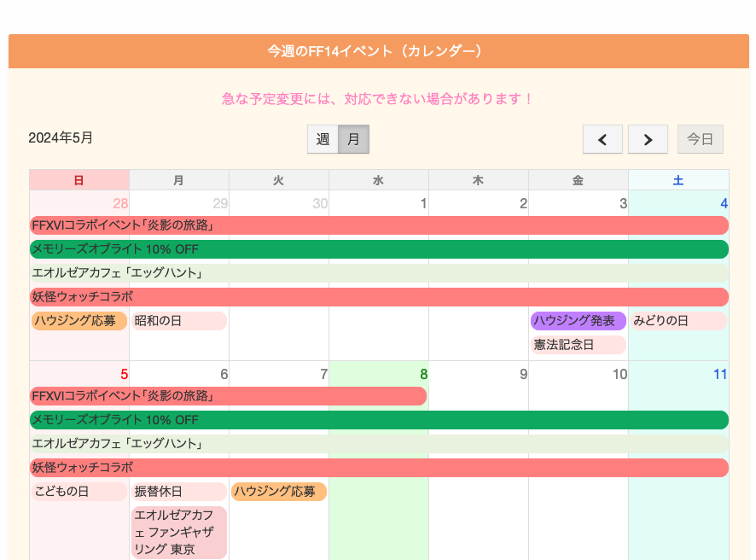This screenshot has height=560, width=756.
Task: Switch to the 週 week view
Action: (x=323, y=139)
